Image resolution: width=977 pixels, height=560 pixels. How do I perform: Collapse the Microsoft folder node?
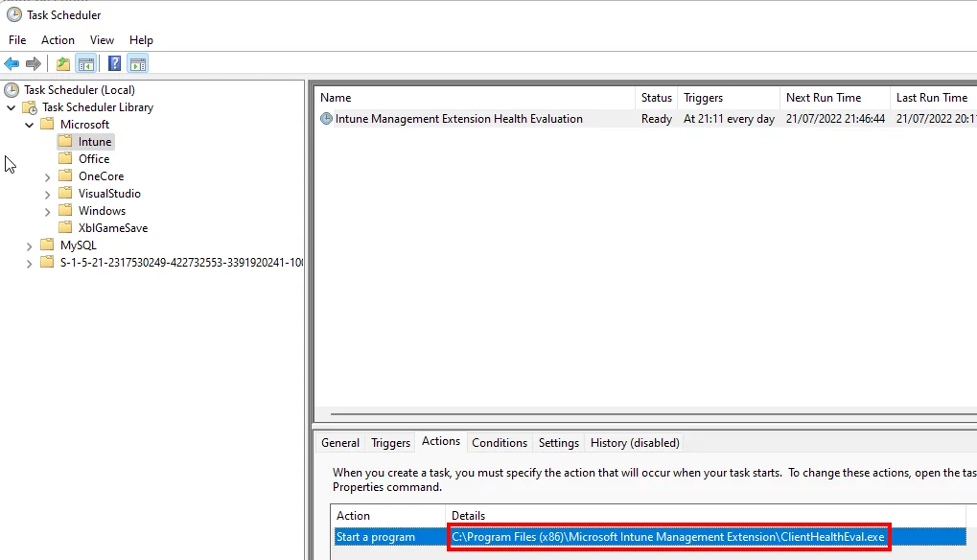tap(30, 126)
